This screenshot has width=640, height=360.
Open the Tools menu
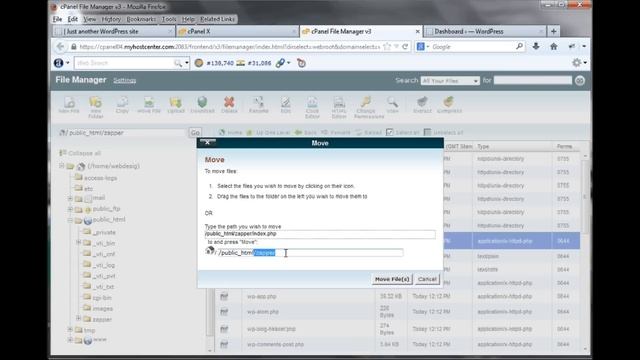pyautogui.click(x=169, y=19)
